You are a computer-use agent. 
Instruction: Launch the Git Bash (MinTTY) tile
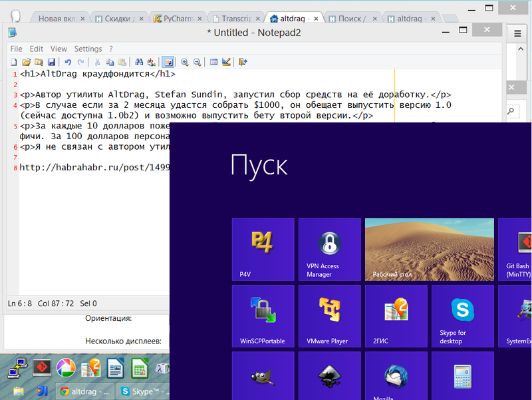tap(515, 249)
